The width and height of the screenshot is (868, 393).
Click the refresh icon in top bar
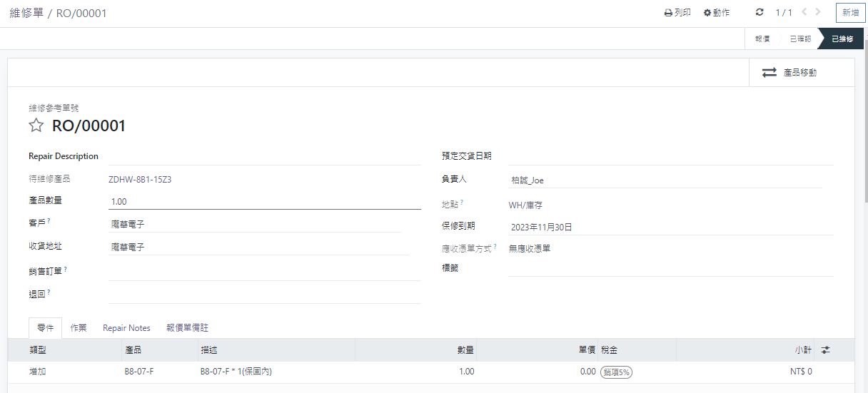pos(759,12)
